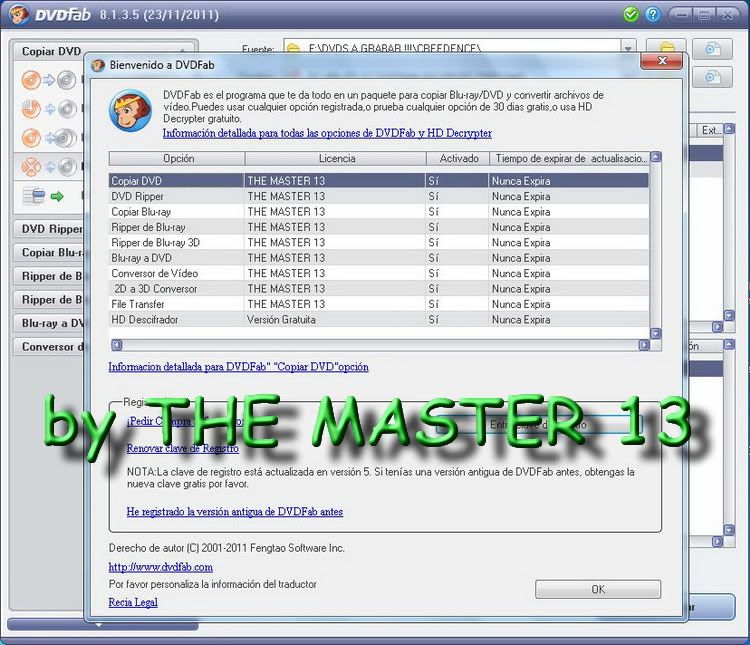Click the top disc image button at far right

click(712, 49)
